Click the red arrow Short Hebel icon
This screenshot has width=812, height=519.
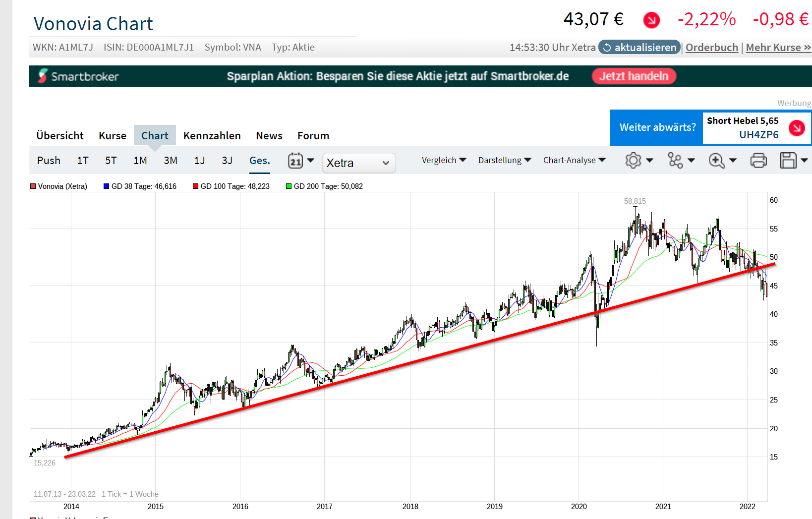797,128
